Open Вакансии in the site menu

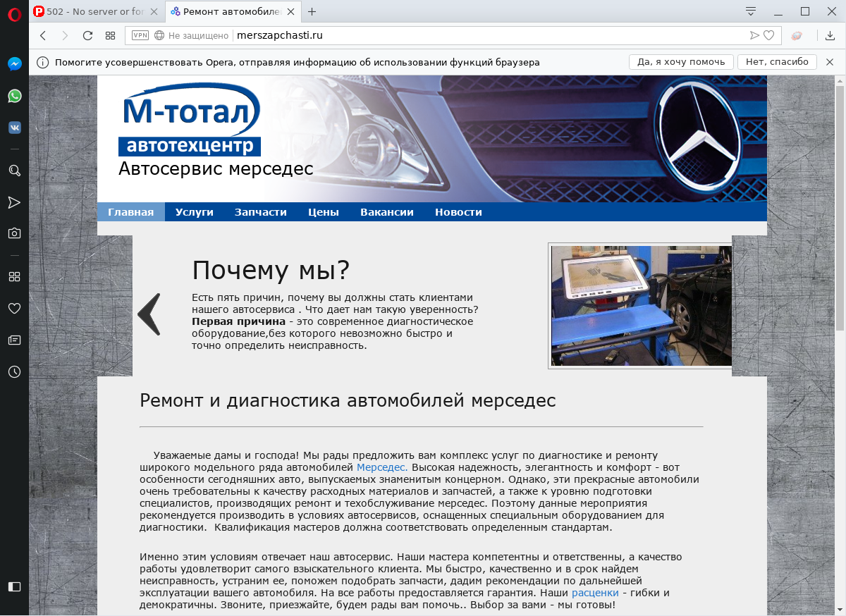(387, 211)
